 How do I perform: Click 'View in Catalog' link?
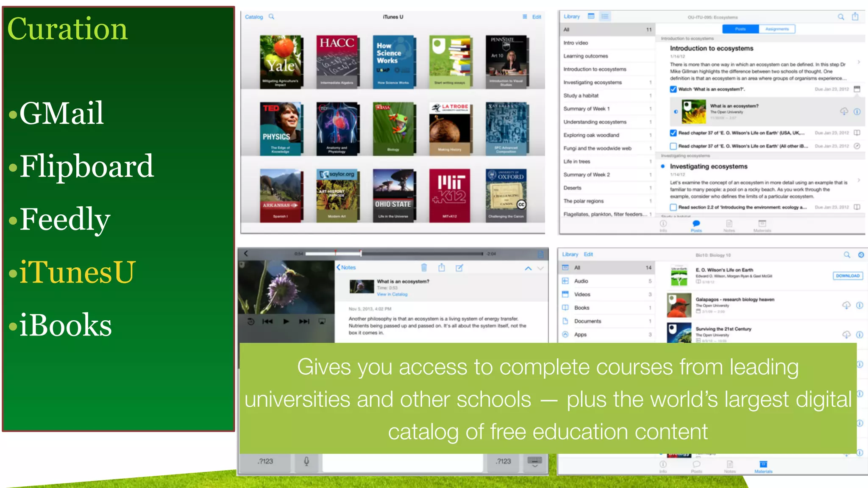click(x=392, y=294)
